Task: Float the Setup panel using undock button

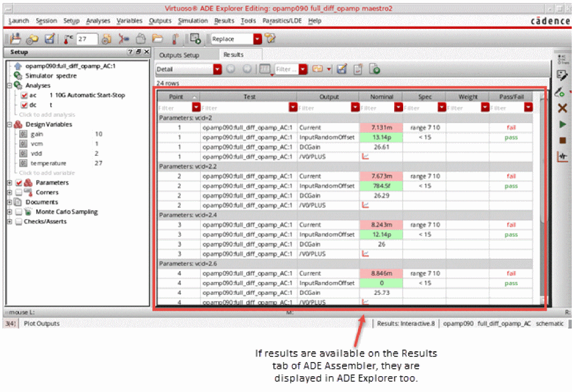Action: pos(138,52)
